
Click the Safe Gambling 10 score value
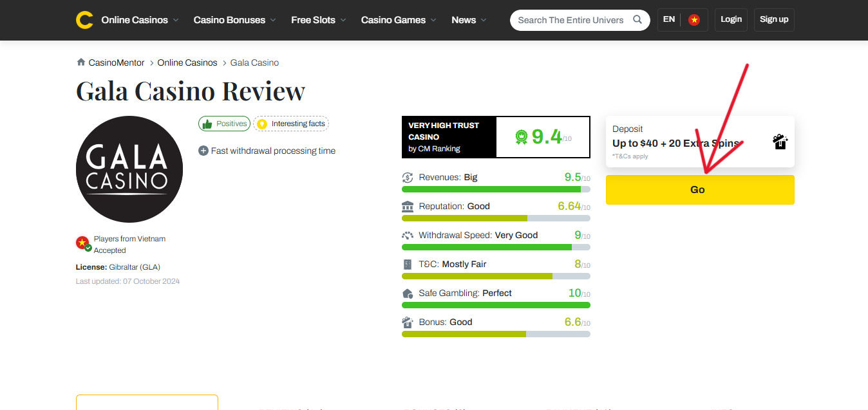pyautogui.click(x=574, y=293)
